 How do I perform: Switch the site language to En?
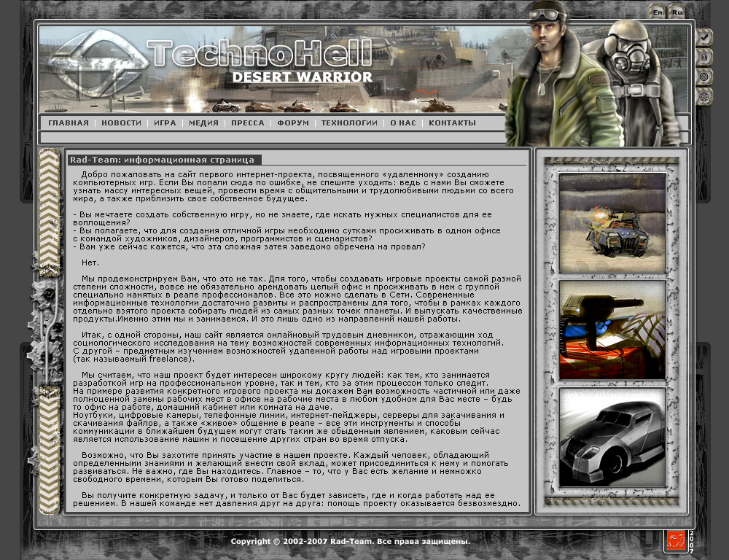pos(658,12)
